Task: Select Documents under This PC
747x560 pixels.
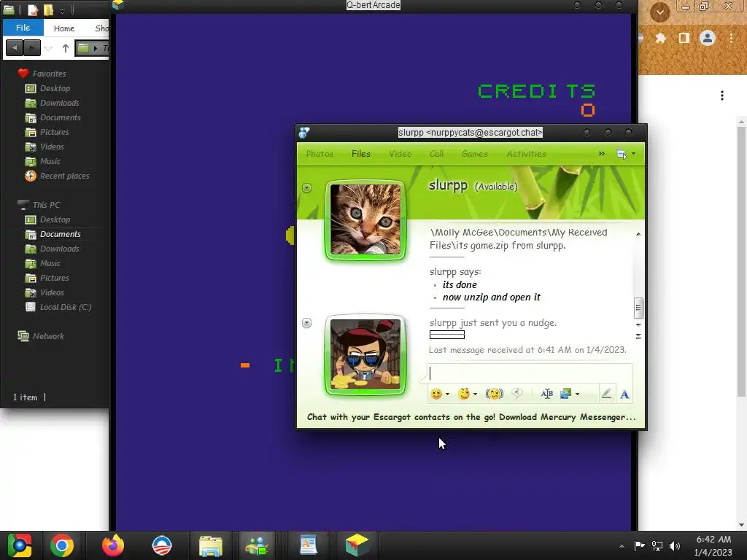Action: pyautogui.click(x=60, y=234)
